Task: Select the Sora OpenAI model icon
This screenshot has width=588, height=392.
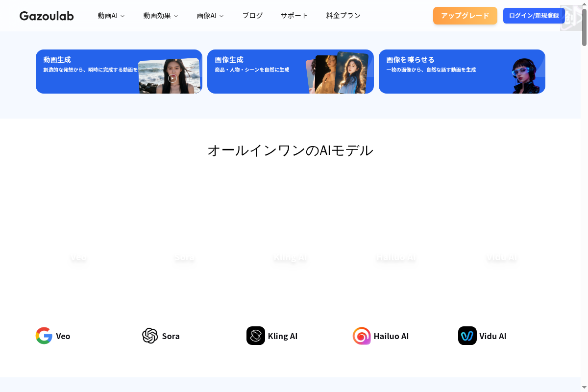Action: tap(149, 336)
